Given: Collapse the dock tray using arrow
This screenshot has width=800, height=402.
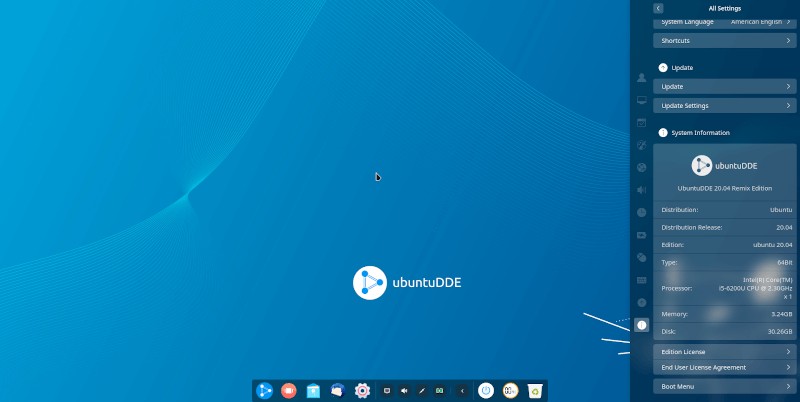Looking at the screenshot, I should 461,391.
